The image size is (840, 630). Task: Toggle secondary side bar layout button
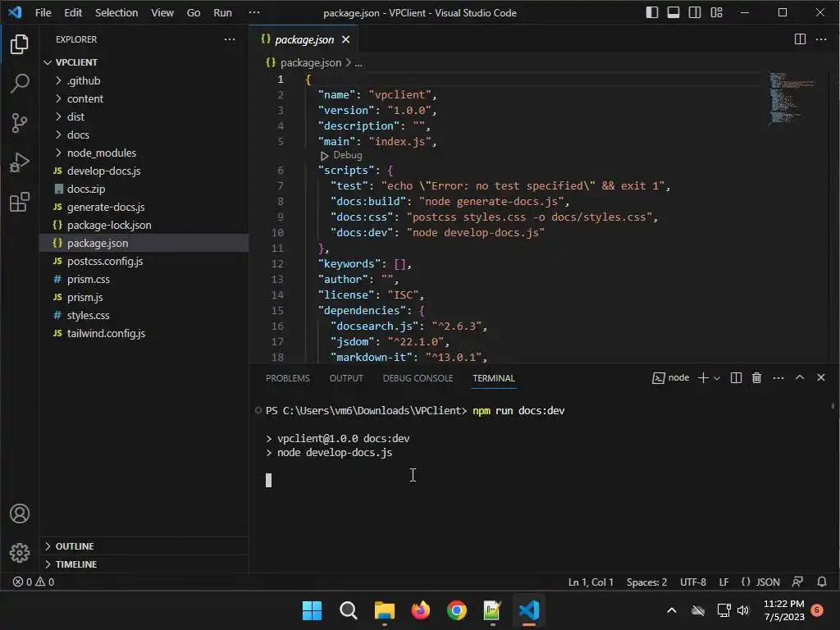tap(695, 12)
